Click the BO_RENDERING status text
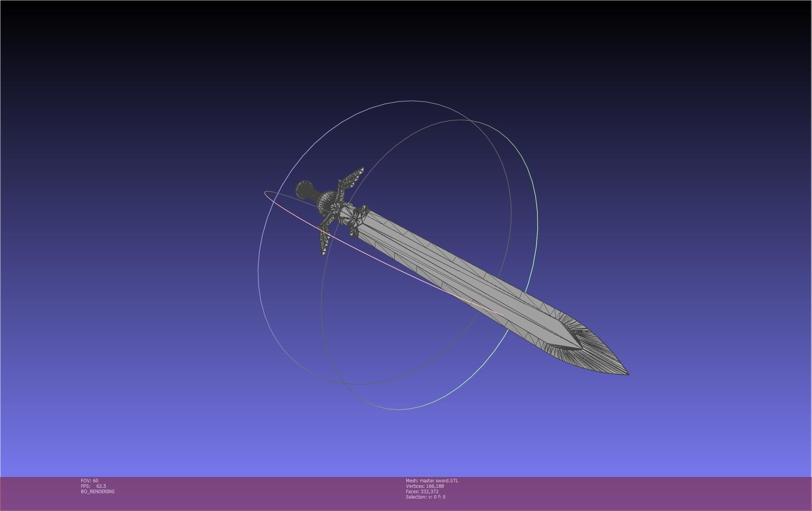812x511 pixels. pyautogui.click(x=98, y=492)
